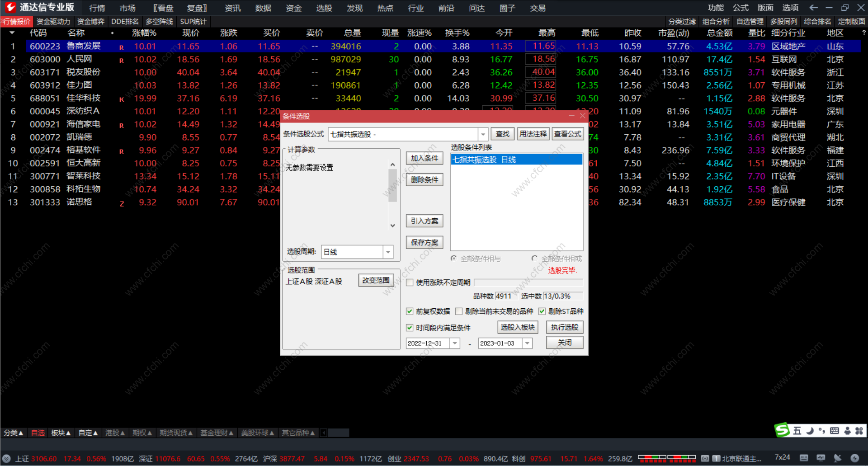Expand the 港股 bottom tab menu
Viewport: 868px width, 466px height.
point(115,433)
